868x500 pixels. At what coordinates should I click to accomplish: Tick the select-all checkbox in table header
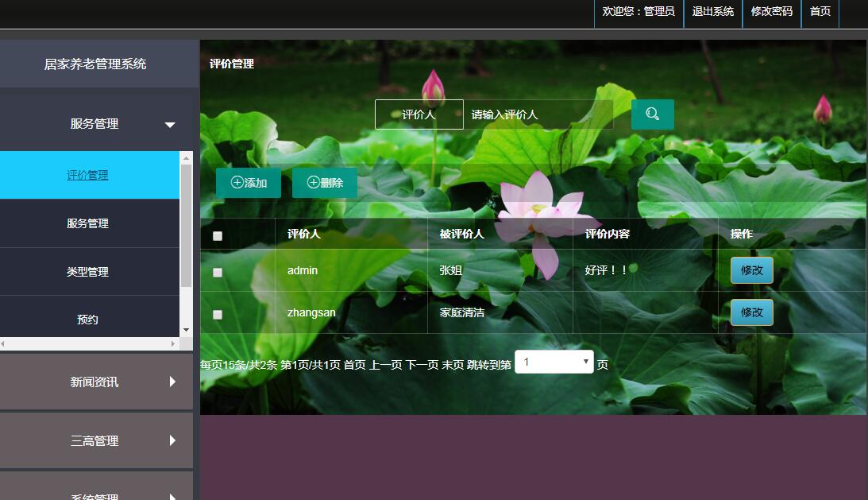[x=218, y=236]
